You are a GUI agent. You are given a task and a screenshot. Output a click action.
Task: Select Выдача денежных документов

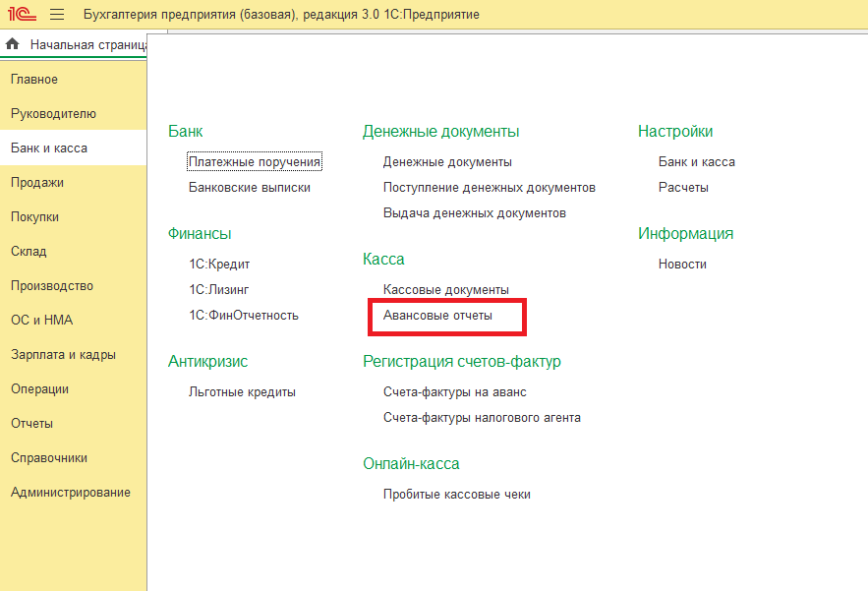[475, 213]
